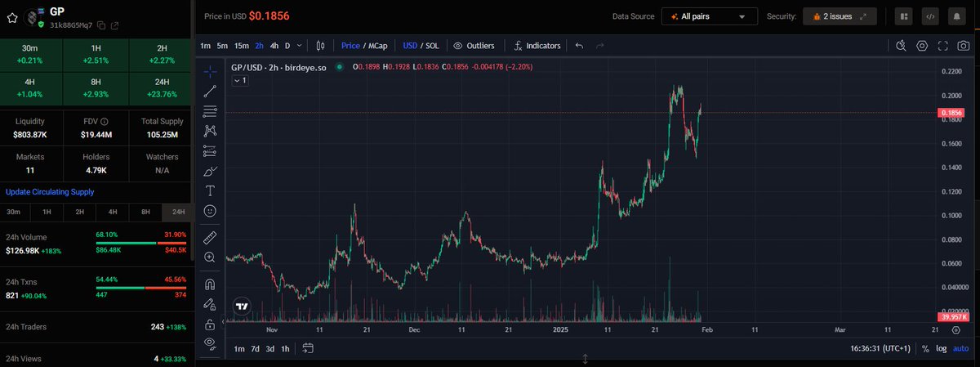
Task: Open the All pairs data source dropdown
Action: (709, 16)
